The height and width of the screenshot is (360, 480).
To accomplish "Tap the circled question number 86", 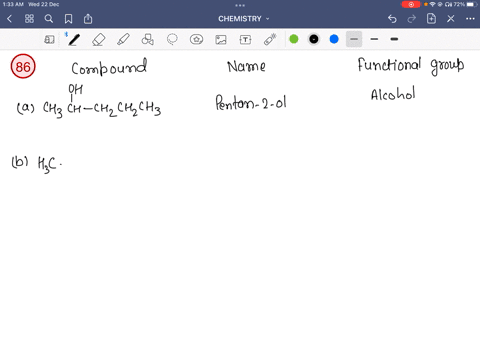I will 23,66.
